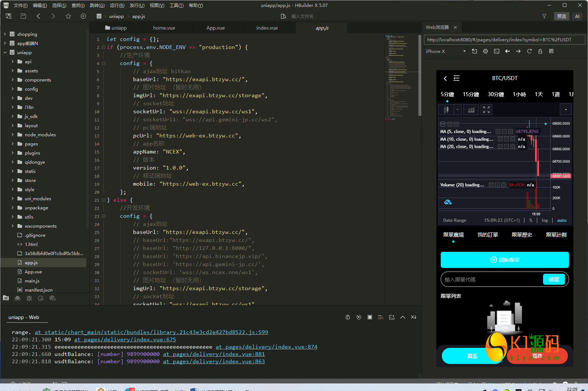The width and height of the screenshot is (588, 391).
Task: Open the iPhone X device dropdown
Action: pyautogui.click(x=446, y=51)
